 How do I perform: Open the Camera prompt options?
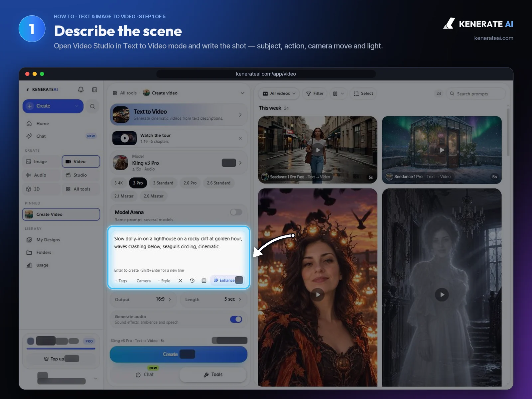tap(143, 281)
